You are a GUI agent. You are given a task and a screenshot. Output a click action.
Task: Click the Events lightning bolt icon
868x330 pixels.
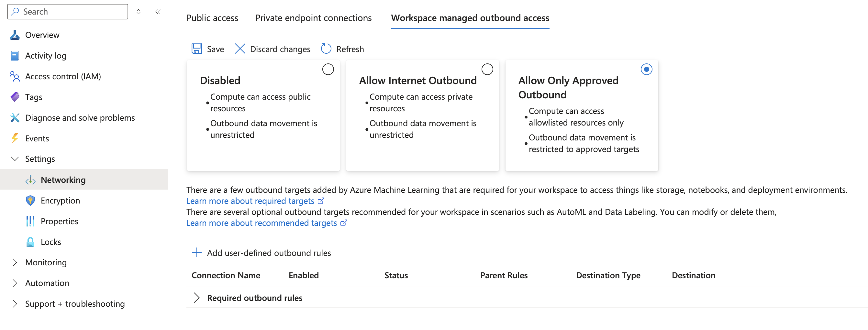click(15, 138)
